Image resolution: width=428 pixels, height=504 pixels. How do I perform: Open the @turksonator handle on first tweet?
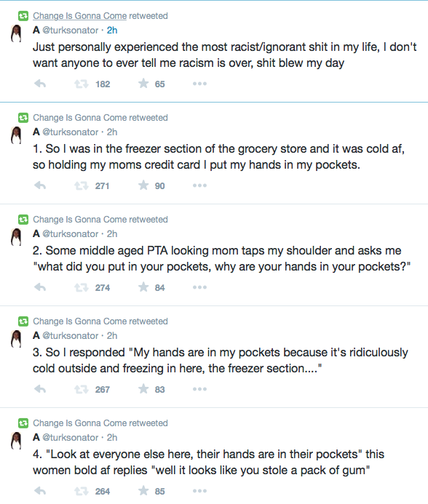click(x=71, y=31)
